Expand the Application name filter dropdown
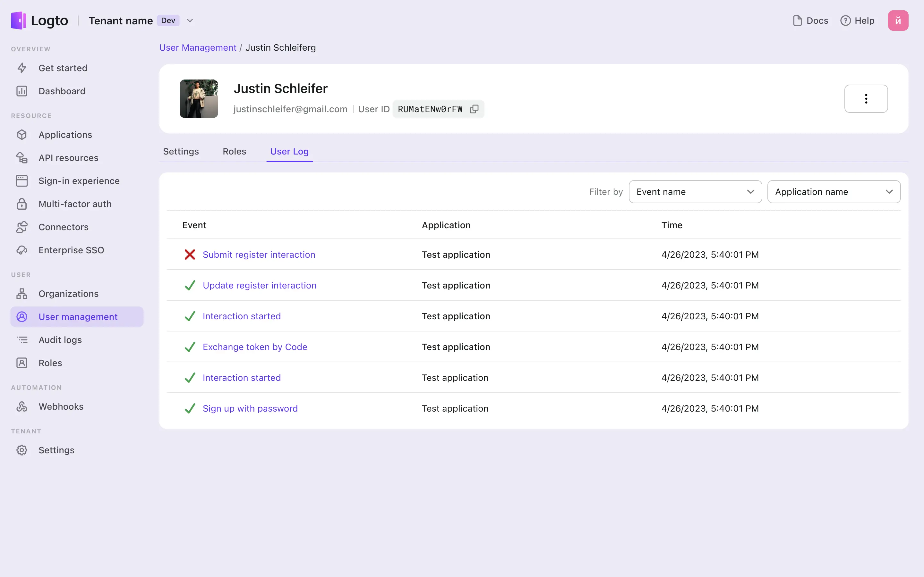Image resolution: width=924 pixels, height=577 pixels. [834, 191]
